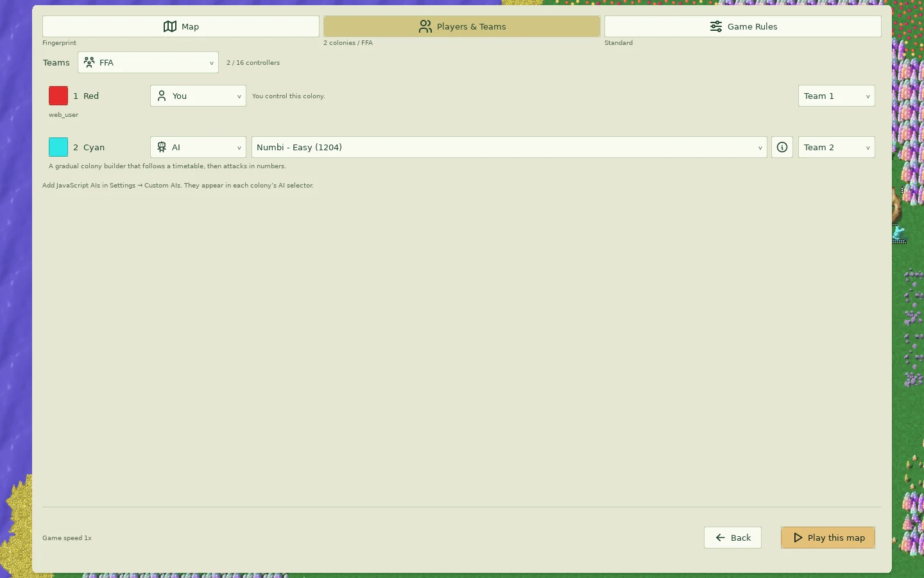Click the Cyan colony name label

click(x=94, y=147)
